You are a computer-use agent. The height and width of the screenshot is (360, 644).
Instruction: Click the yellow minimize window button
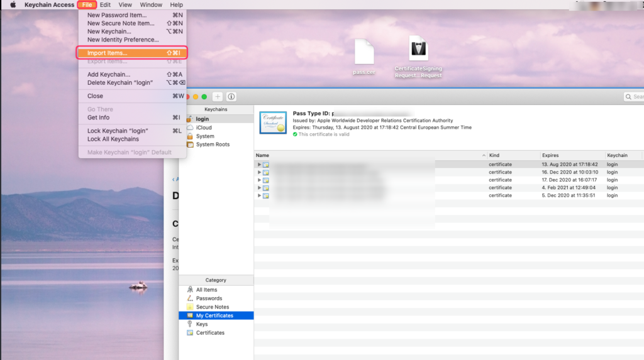click(x=196, y=97)
